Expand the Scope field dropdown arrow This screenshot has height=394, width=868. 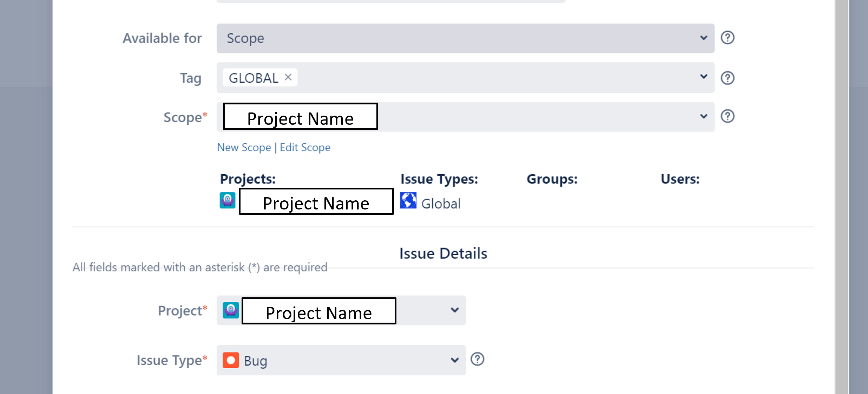click(703, 116)
